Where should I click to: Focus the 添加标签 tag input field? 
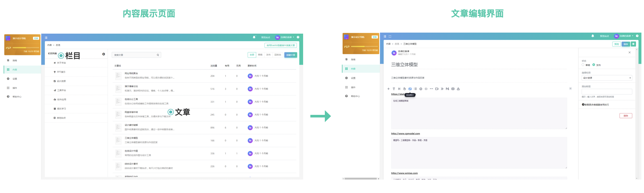(x=607, y=92)
